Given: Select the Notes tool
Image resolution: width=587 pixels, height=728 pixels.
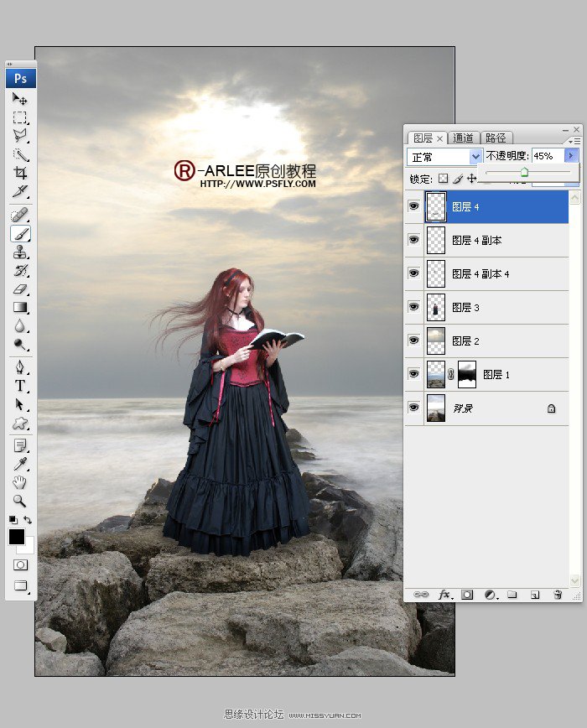Looking at the screenshot, I should click(19, 445).
